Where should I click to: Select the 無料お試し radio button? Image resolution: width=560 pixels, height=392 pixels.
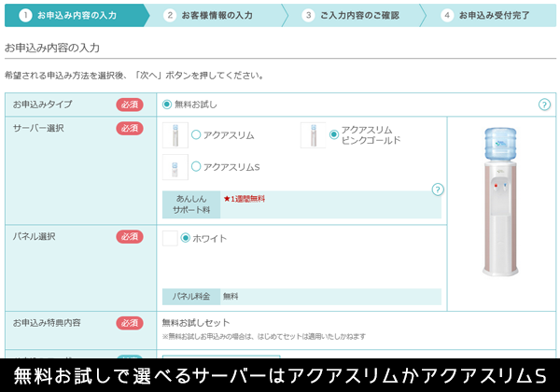[x=167, y=105]
